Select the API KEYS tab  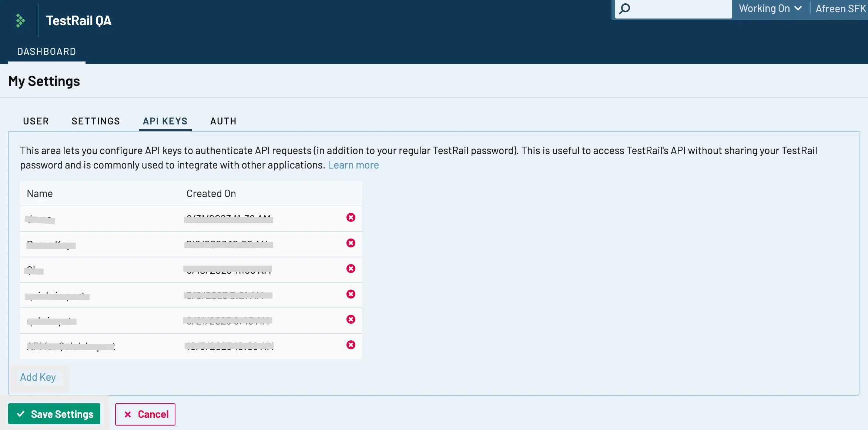tap(165, 121)
